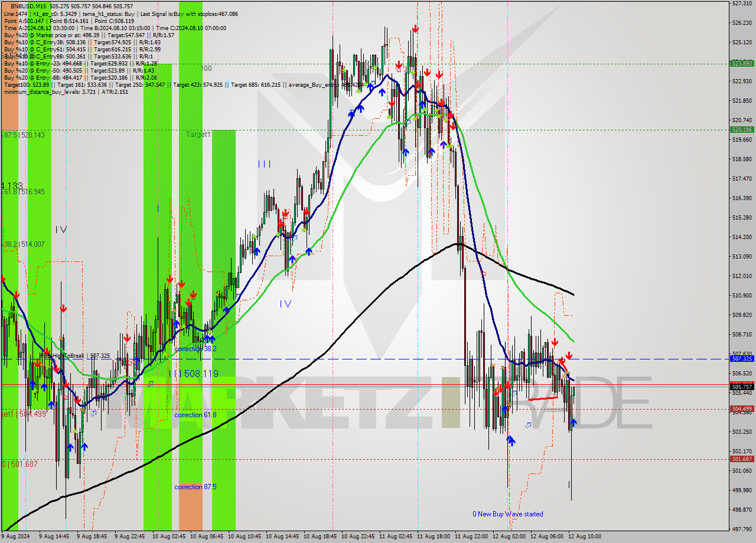Click the 508.710 price axis value
This screenshot has width=756, height=543.
point(742,334)
